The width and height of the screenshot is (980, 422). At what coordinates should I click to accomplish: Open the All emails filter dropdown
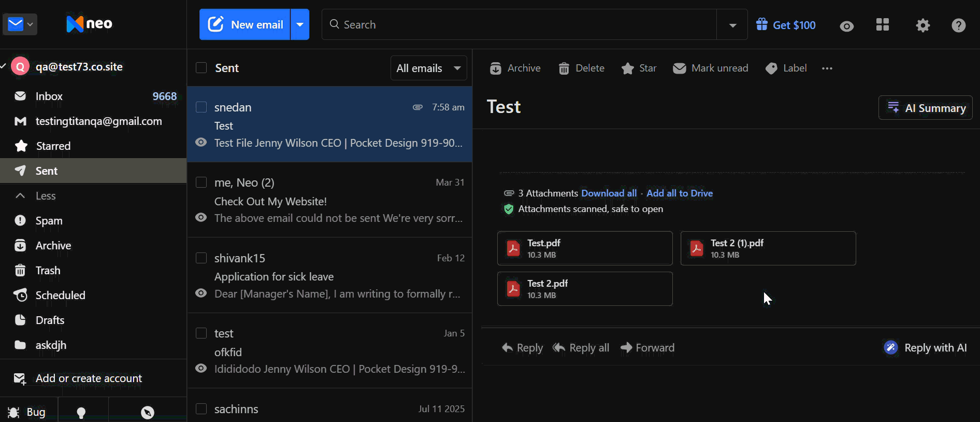[428, 68]
